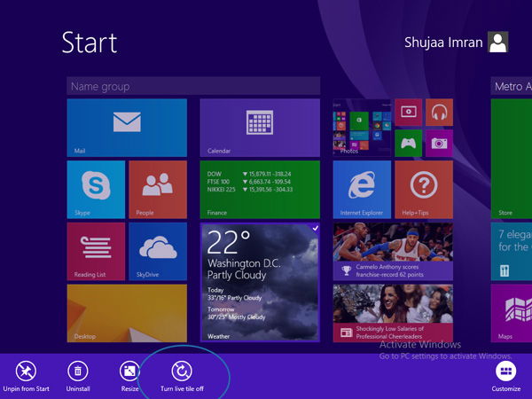Open the People tile

[158, 190]
